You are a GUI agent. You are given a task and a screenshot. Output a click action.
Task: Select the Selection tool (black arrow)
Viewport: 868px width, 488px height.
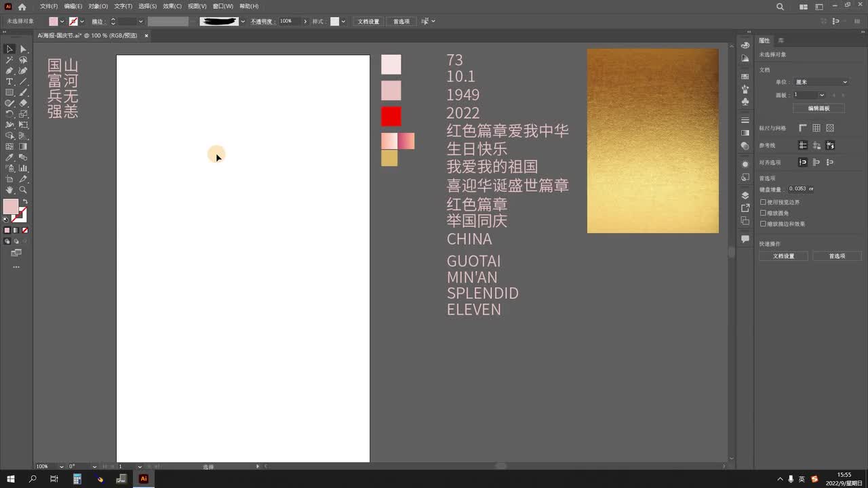pos(9,49)
